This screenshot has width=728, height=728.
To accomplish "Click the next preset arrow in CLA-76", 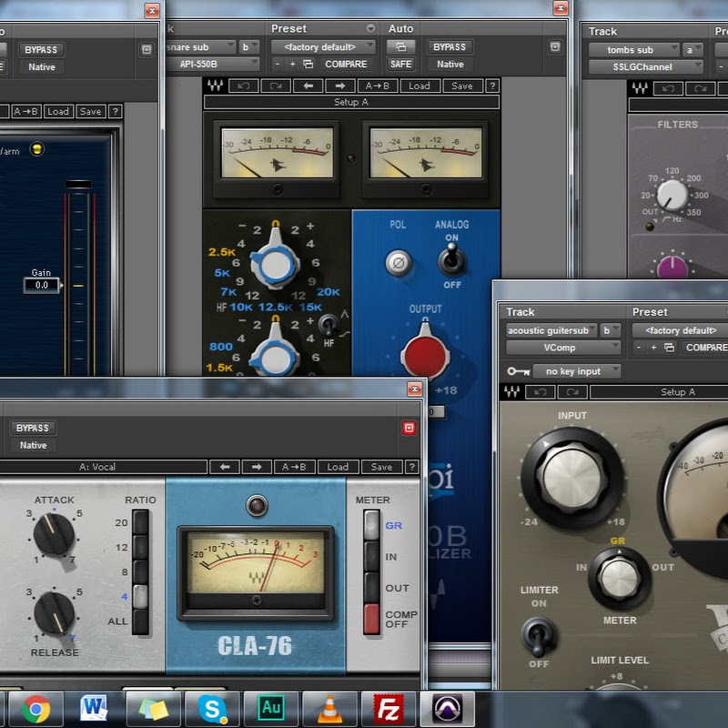I will (256, 467).
